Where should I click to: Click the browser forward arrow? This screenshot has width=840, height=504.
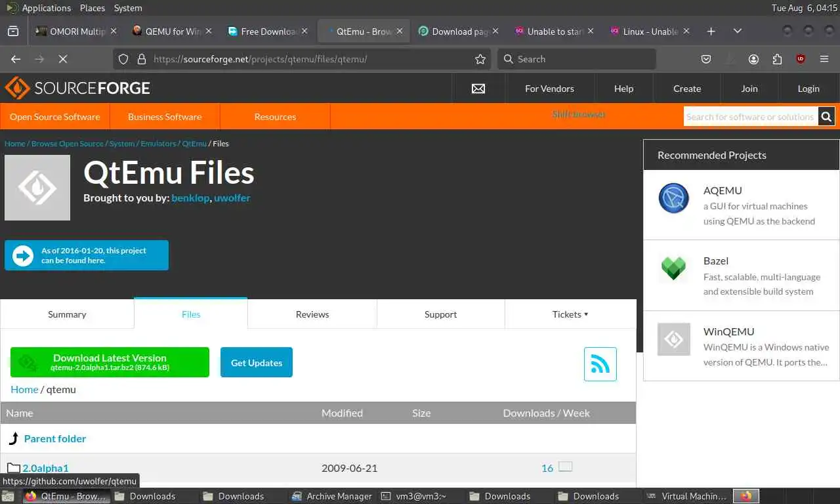[x=39, y=59]
